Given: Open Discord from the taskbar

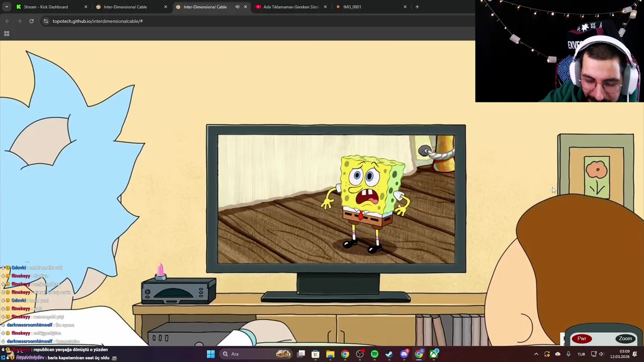Looking at the screenshot, I should (404, 354).
